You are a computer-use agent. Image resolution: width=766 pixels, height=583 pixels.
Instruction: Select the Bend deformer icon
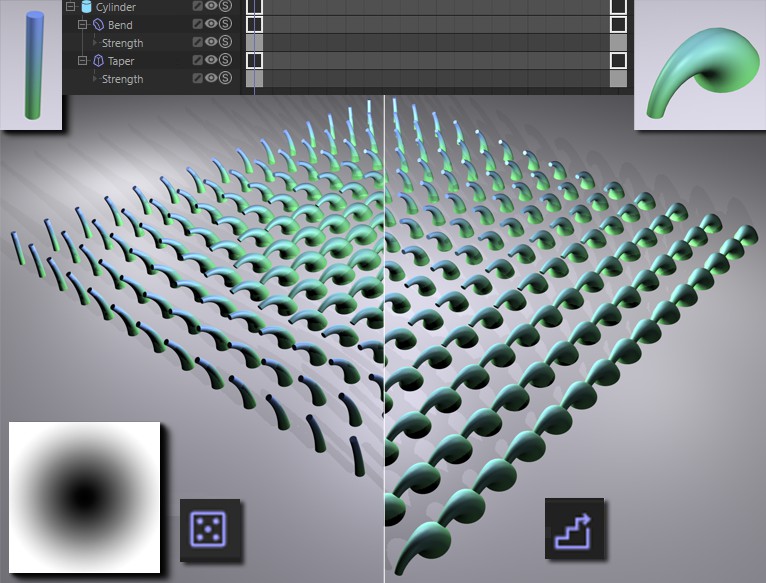click(x=98, y=24)
